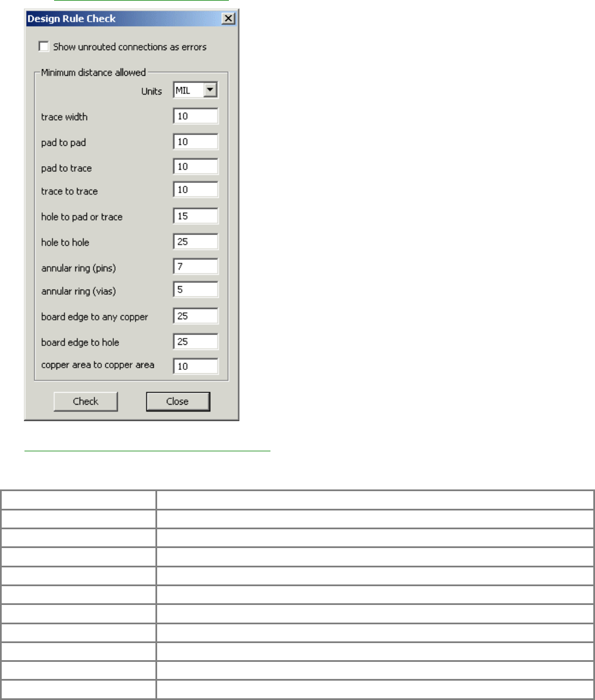Click the "hole to hole" label
The image size is (595, 700).
pos(65,242)
